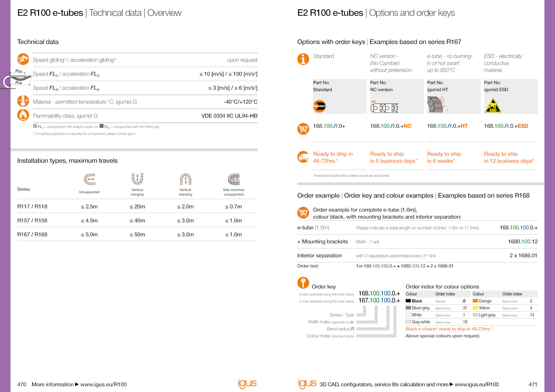Click the R117 / R118 series row label

coord(32,207)
